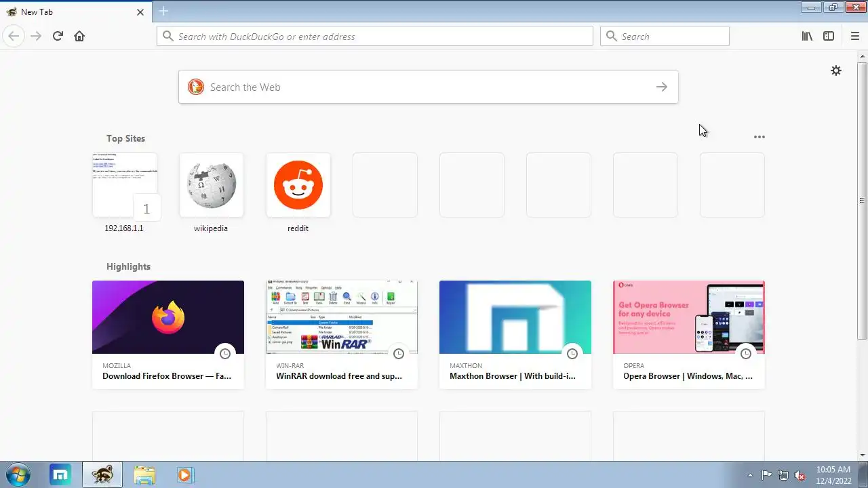Click the clock icon on Maxthon card
Image resolution: width=868 pixels, height=488 pixels.
572,354
